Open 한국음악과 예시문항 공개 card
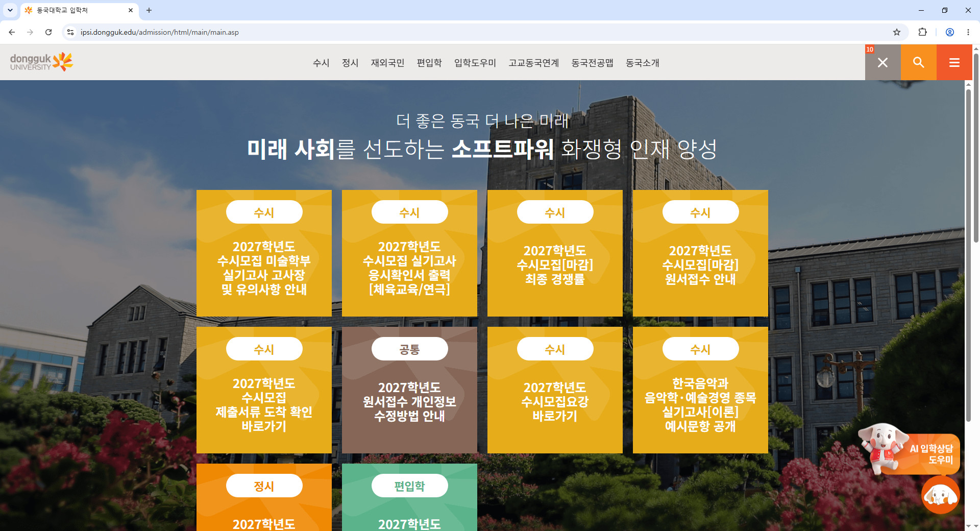Image resolution: width=980 pixels, height=531 pixels. 700,390
